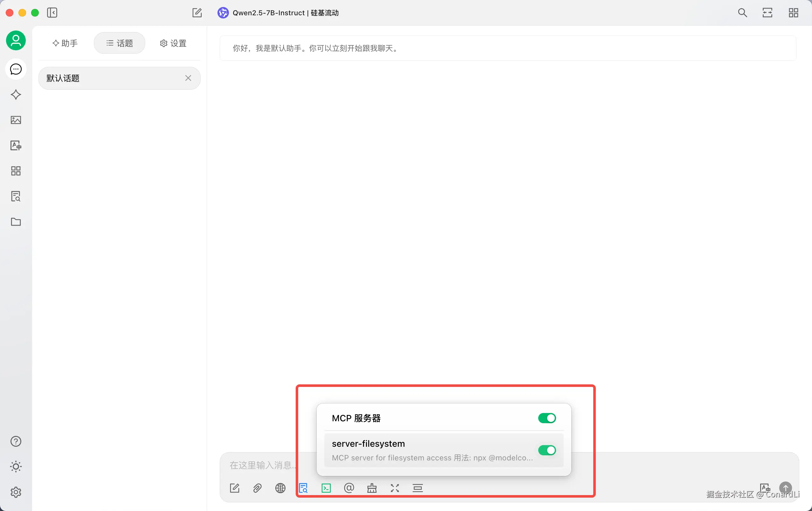Expand the input box with fullscreen arrows
Image resolution: width=812 pixels, height=511 pixels.
tap(395, 488)
